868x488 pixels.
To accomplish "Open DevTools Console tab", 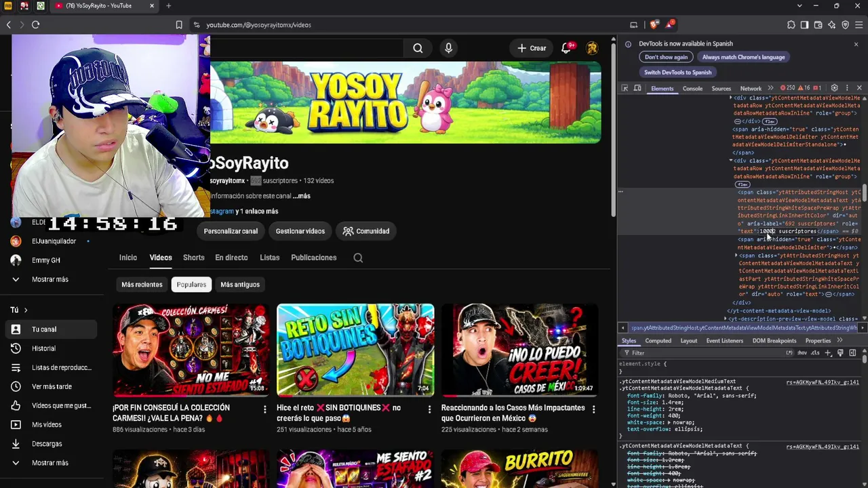I will point(692,89).
